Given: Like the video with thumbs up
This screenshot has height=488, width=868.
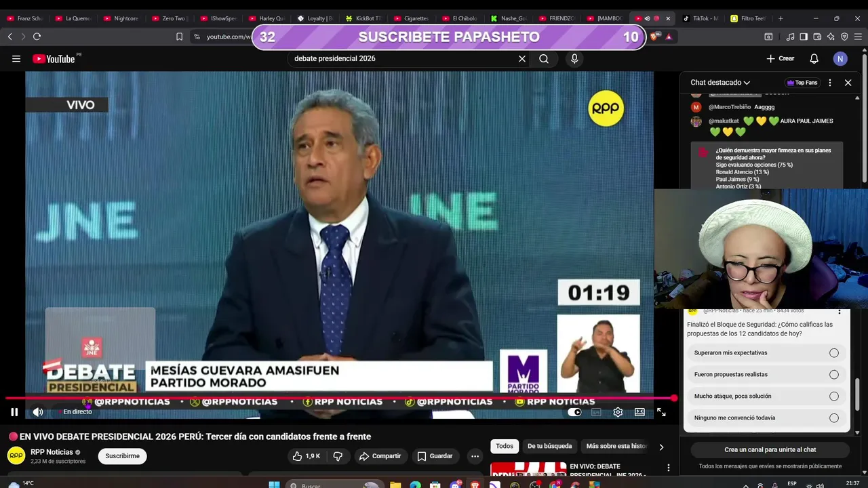Looking at the screenshot, I should click(x=306, y=456).
